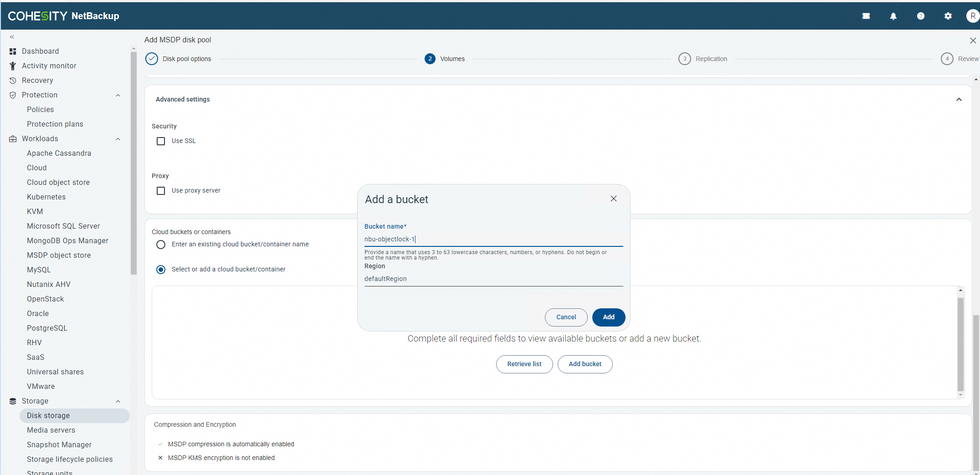
Task: Confirm with the Add button in the dialog
Action: [609, 317]
